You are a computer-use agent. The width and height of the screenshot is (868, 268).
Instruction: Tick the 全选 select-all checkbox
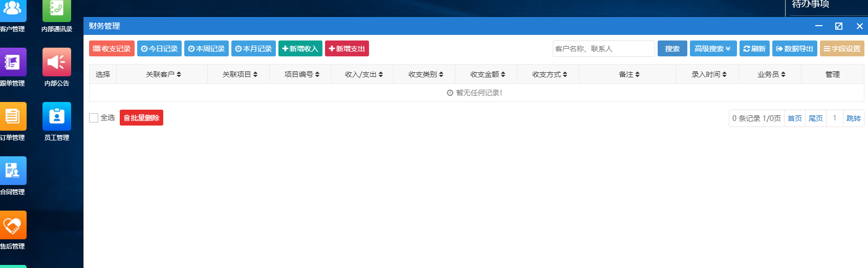94,118
